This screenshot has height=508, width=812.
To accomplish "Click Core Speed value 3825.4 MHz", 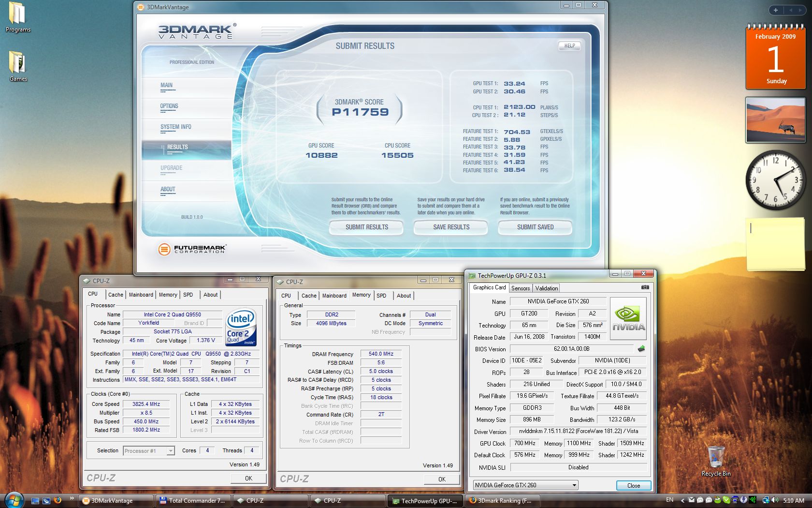I will [146, 404].
